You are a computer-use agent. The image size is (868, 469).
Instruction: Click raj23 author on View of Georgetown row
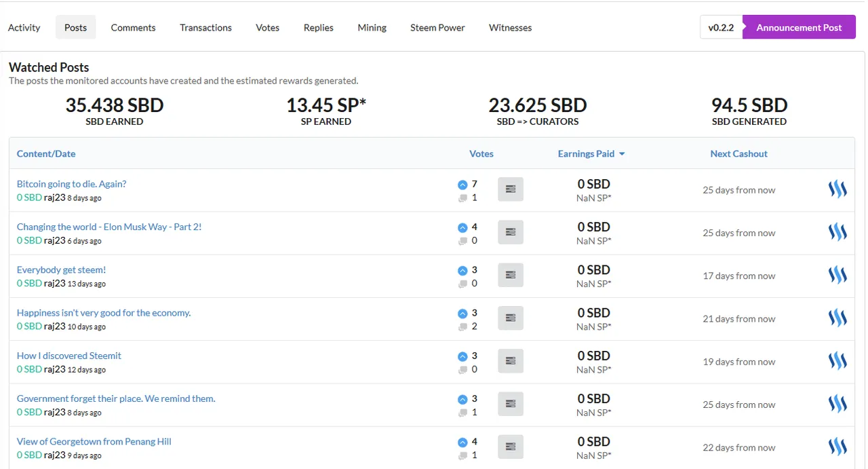pyautogui.click(x=55, y=455)
